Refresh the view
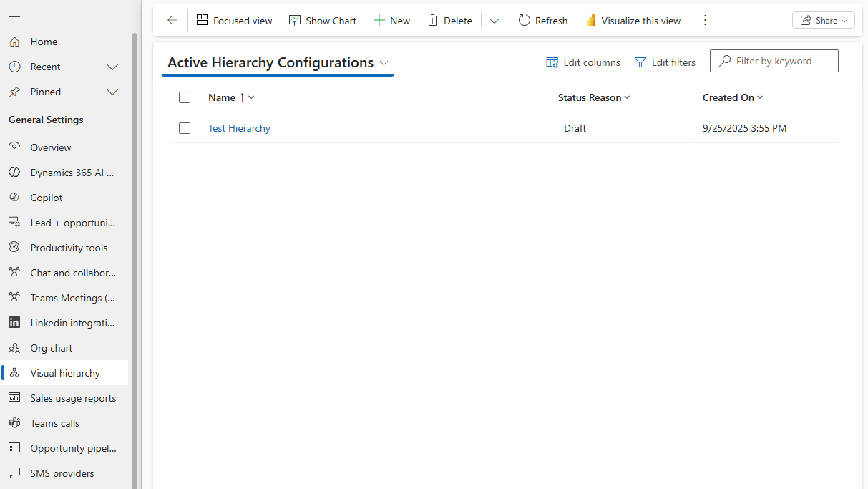 (x=542, y=20)
